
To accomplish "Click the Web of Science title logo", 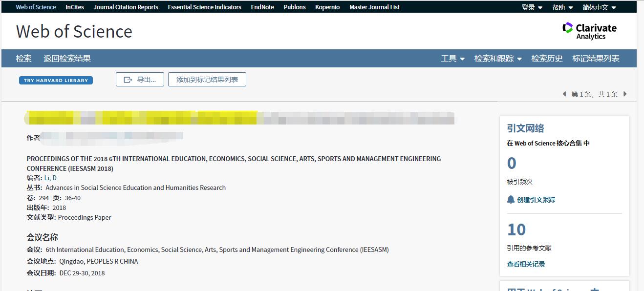I will coord(74,31).
